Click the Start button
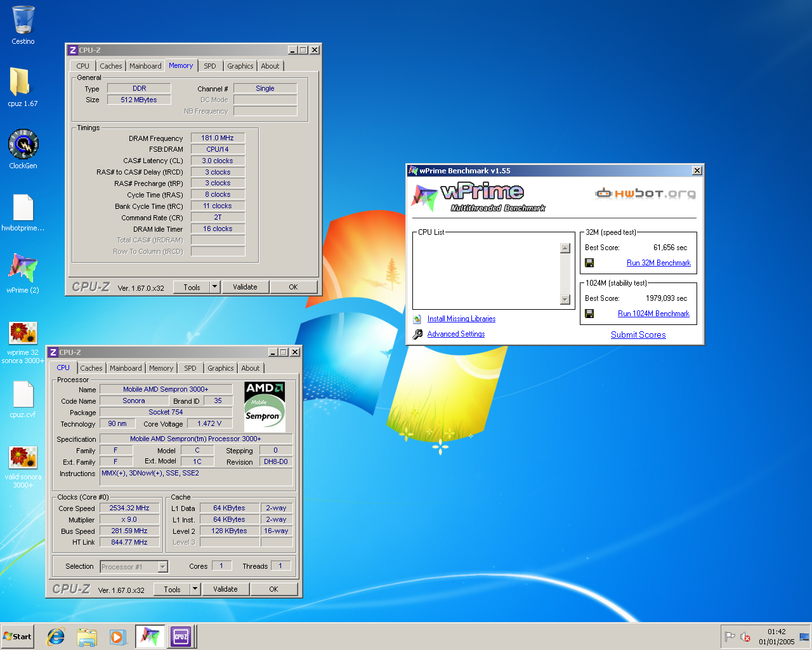 point(18,637)
